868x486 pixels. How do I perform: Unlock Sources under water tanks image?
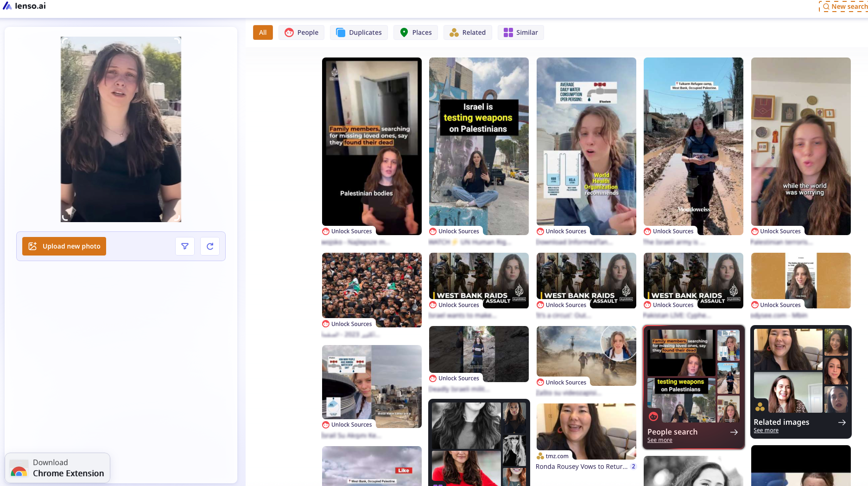pos(347,425)
